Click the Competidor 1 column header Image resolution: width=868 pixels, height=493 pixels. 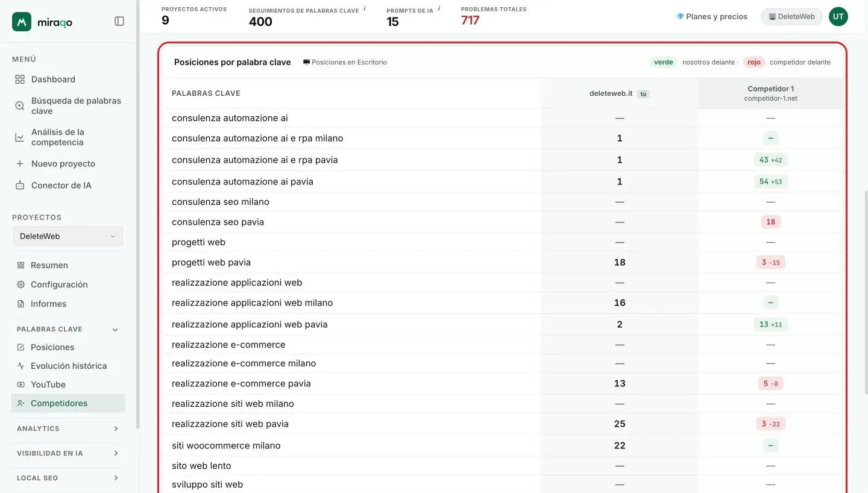click(x=770, y=93)
